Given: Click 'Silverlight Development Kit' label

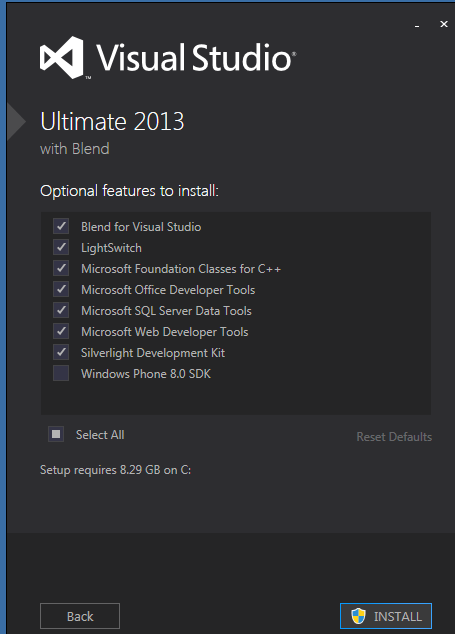Looking at the screenshot, I should click(153, 353).
